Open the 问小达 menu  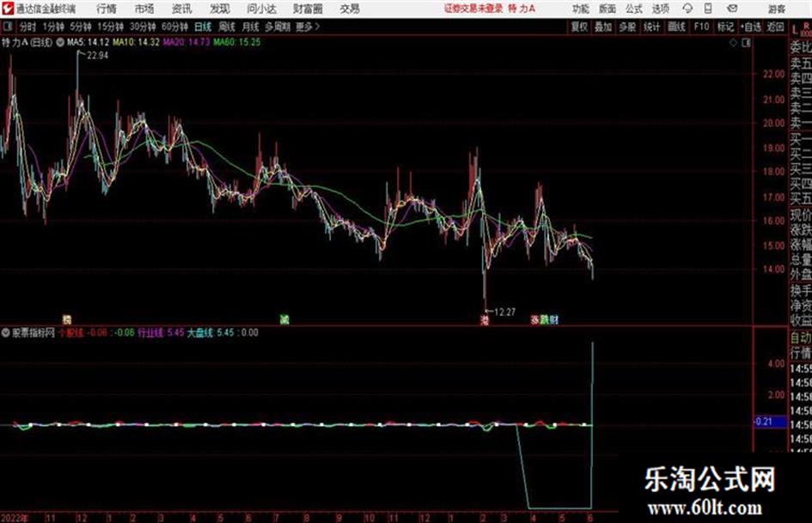(x=261, y=9)
